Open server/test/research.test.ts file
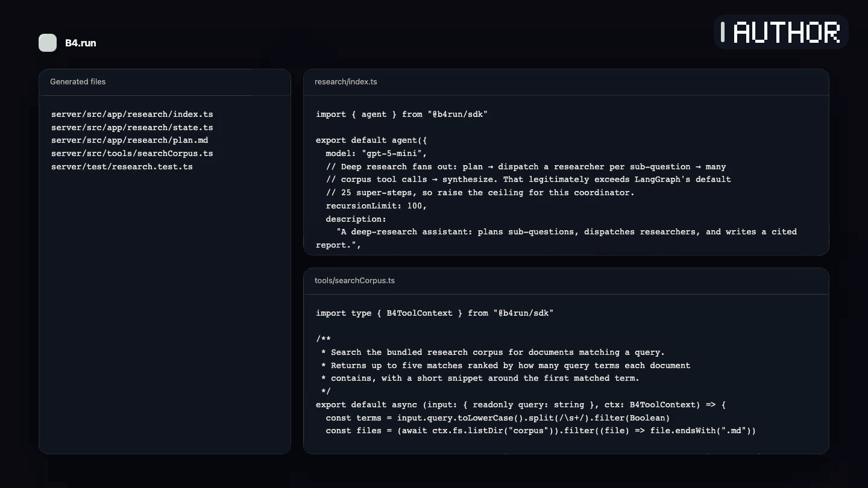Image resolution: width=868 pixels, height=488 pixels. (x=122, y=166)
